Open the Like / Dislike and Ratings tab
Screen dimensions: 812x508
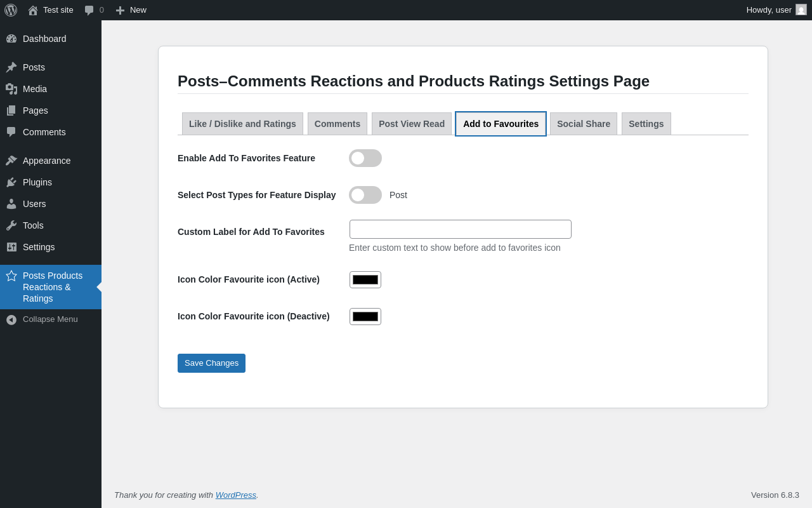point(242,124)
